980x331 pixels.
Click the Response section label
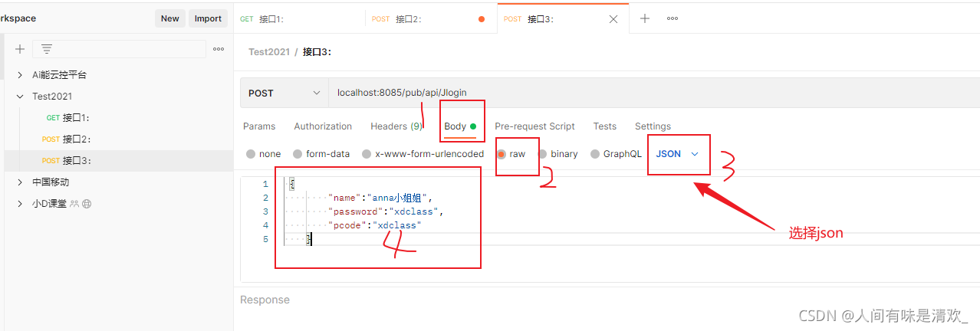265,300
